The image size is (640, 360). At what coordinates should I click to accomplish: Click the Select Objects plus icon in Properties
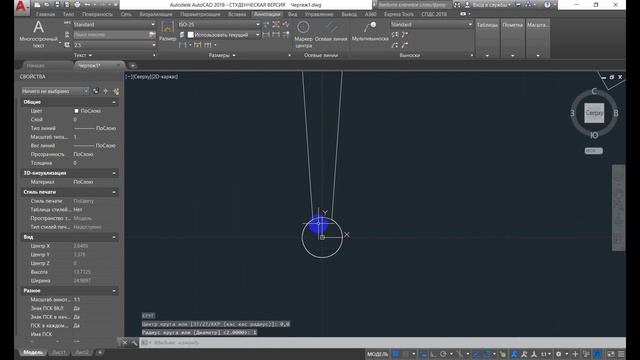pyautogui.click(x=106, y=91)
